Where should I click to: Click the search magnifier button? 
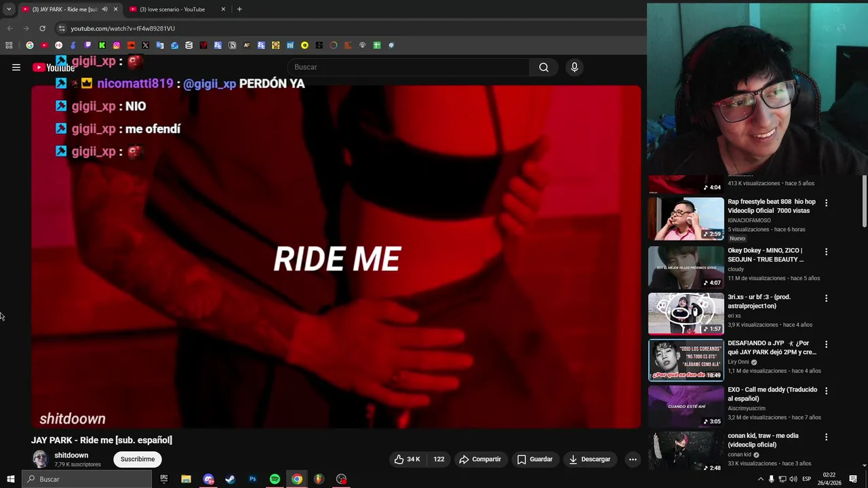(544, 67)
